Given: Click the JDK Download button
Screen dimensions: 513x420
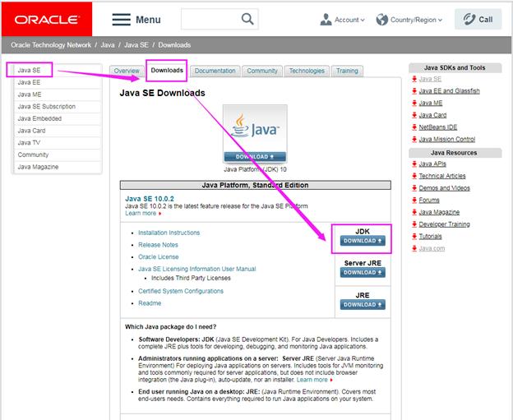Looking at the screenshot, I should click(363, 241).
